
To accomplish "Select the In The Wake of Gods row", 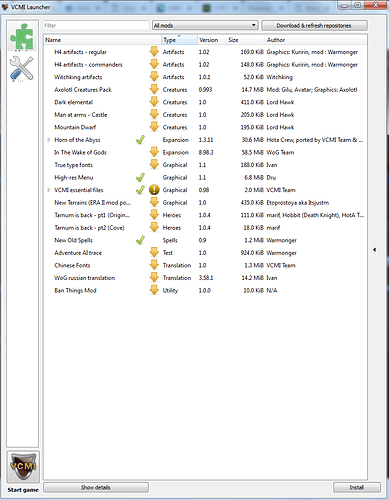I will pos(205,152).
